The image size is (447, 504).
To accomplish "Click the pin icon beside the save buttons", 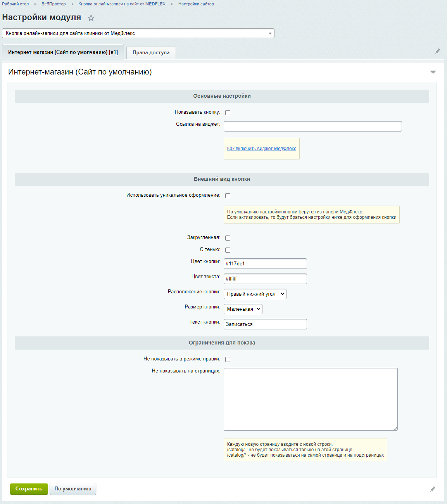I will click(x=433, y=489).
